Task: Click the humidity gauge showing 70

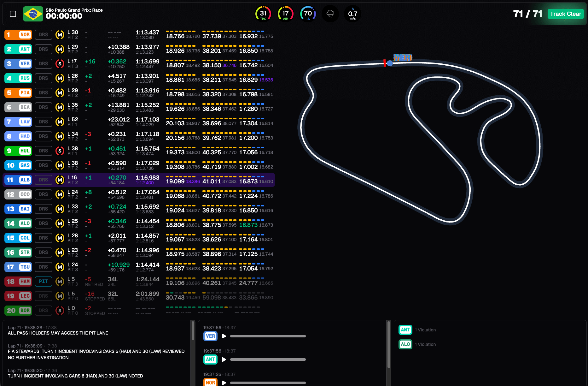Action: 308,14
